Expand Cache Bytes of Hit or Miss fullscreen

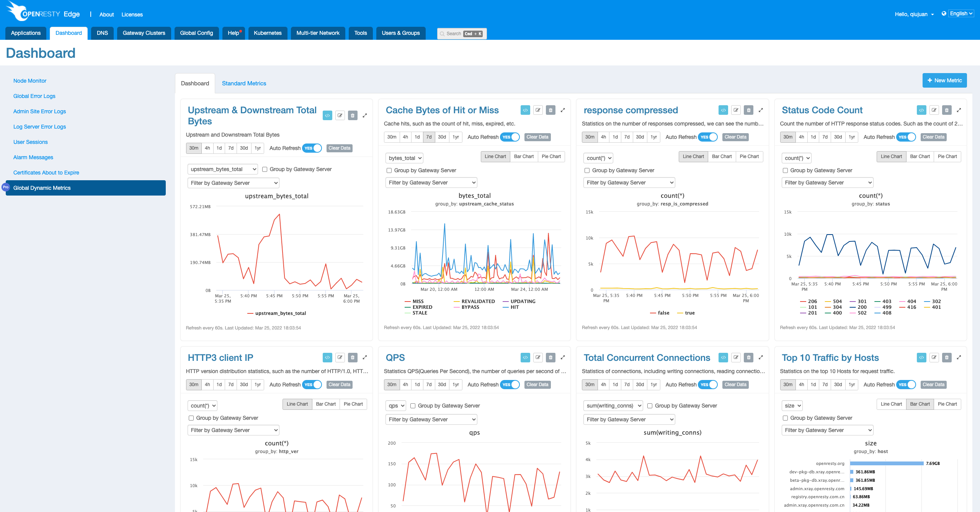(563, 110)
